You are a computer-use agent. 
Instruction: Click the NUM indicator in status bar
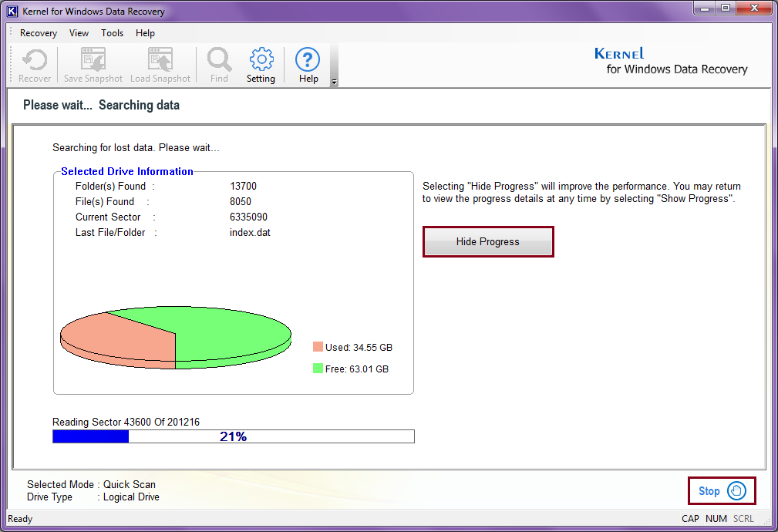[716, 519]
